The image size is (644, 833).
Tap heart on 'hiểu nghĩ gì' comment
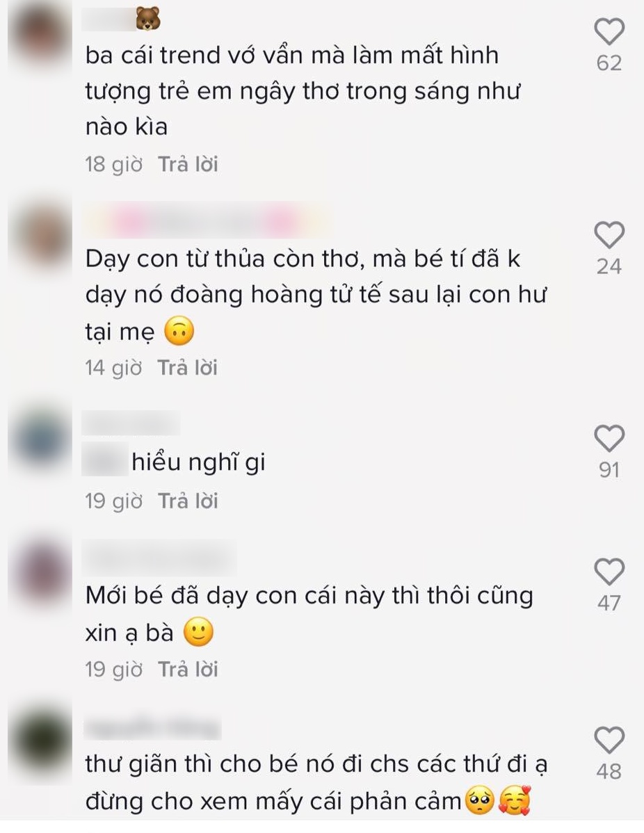click(609, 438)
